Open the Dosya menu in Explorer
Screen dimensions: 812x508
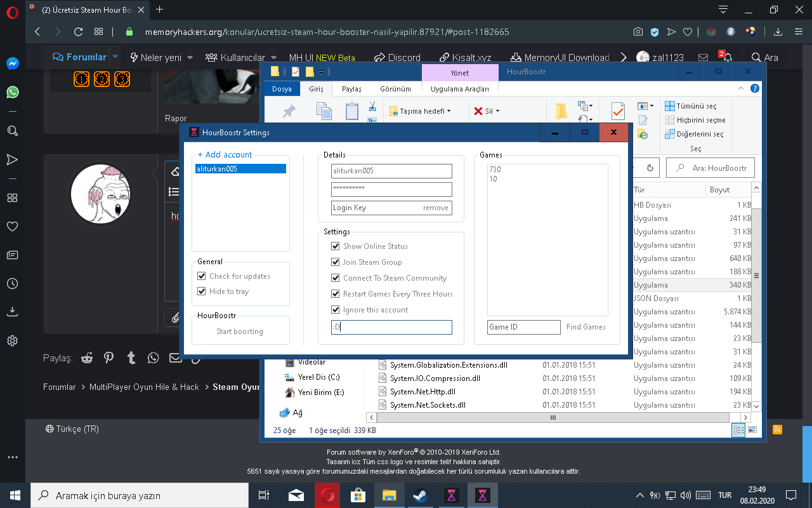tap(282, 89)
